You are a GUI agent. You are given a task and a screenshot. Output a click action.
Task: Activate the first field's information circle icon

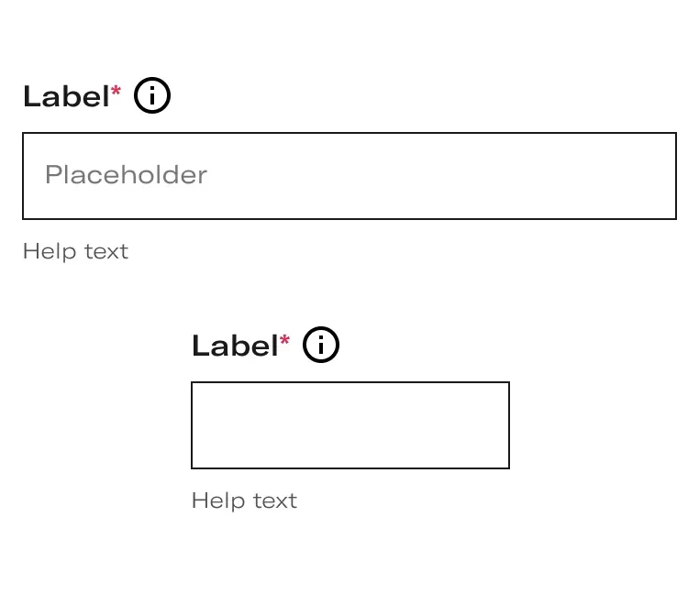tap(152, 95)
